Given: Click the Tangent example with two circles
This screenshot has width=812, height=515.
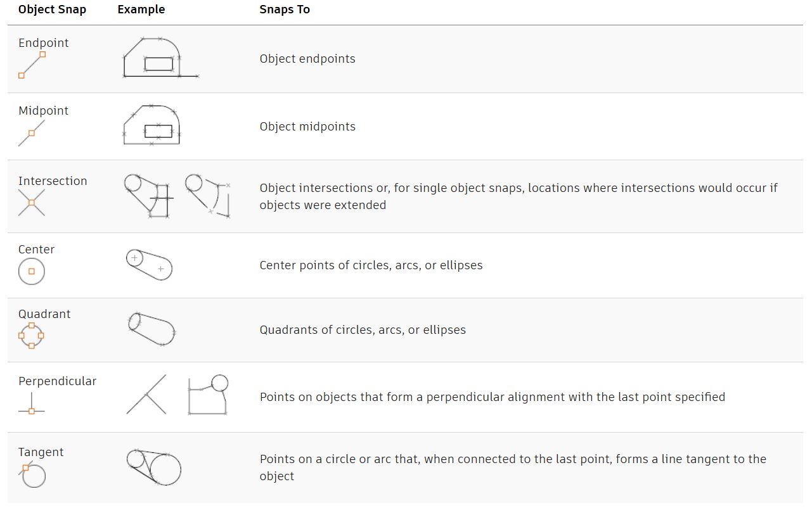Looking at the screenshot, I should 154,467.
